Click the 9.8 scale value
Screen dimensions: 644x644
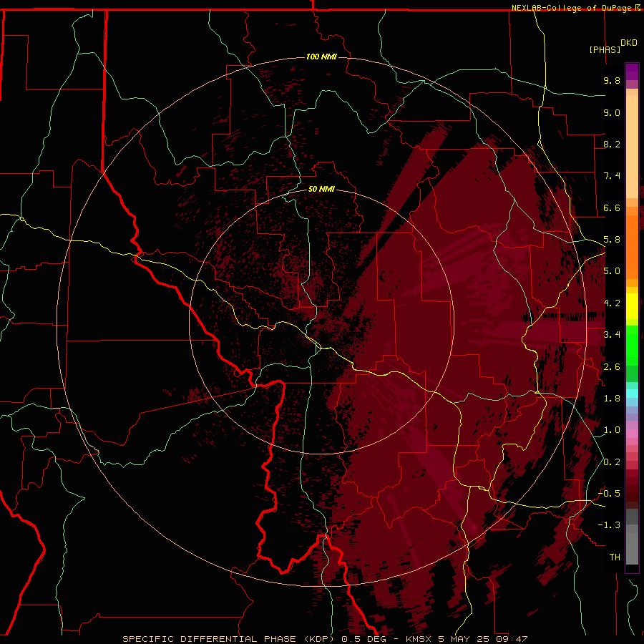[612, 80]
